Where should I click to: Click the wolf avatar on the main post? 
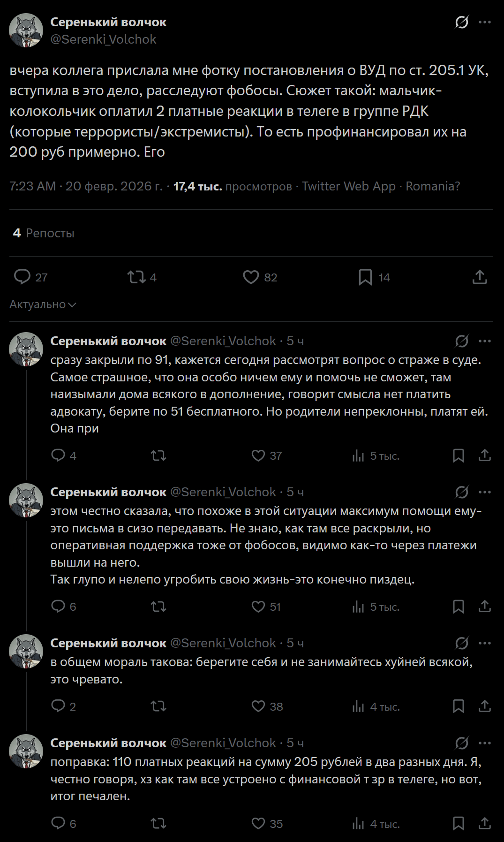pos(26,30)
